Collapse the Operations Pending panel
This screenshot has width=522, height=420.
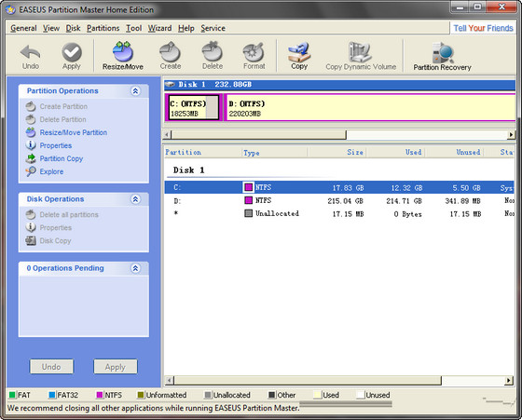pyautogui.click(x=135, y=268)
